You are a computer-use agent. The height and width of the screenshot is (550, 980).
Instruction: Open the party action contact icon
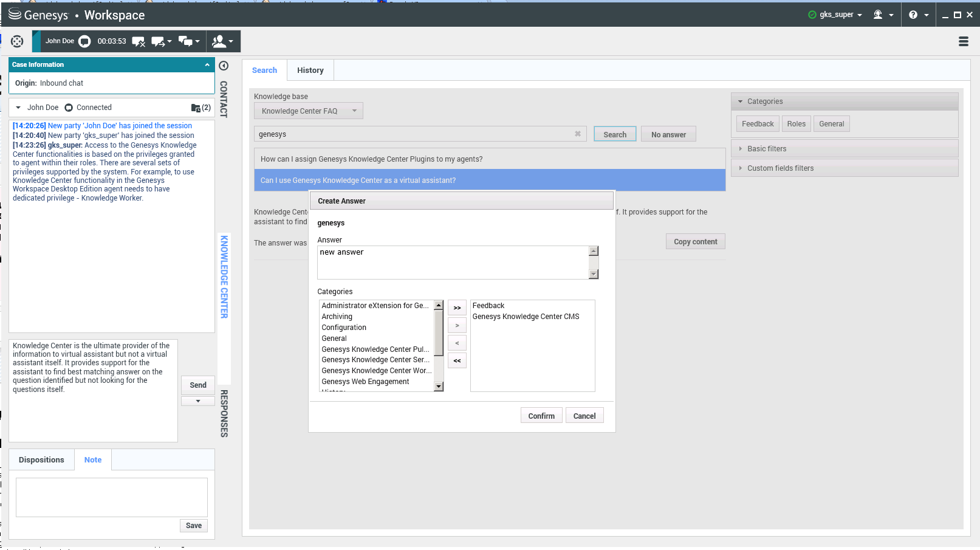click(x=222, y=41)
